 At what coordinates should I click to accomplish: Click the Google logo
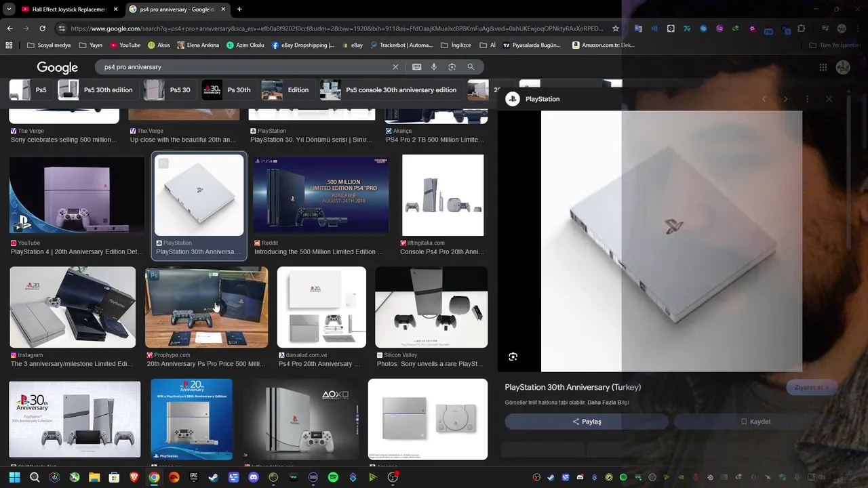coord(58,67)
